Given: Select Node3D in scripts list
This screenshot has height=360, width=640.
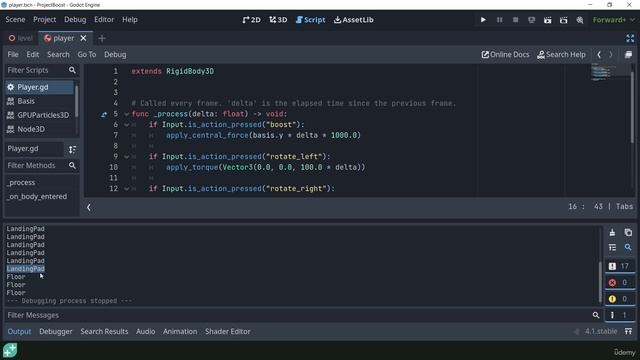Looking at the screenshot, I should (40, 129).
